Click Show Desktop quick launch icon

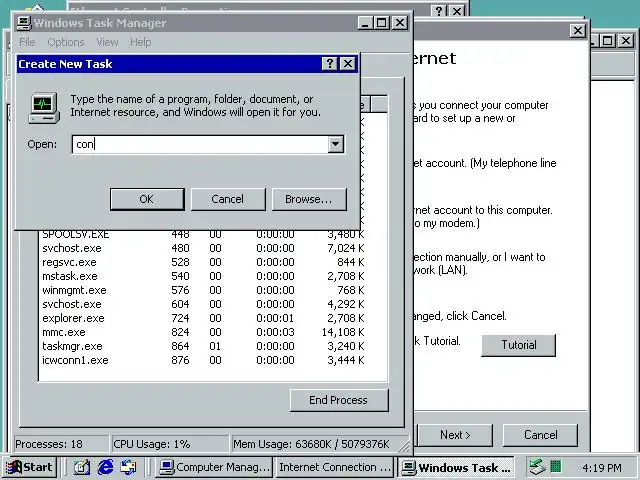click(82, 467)
